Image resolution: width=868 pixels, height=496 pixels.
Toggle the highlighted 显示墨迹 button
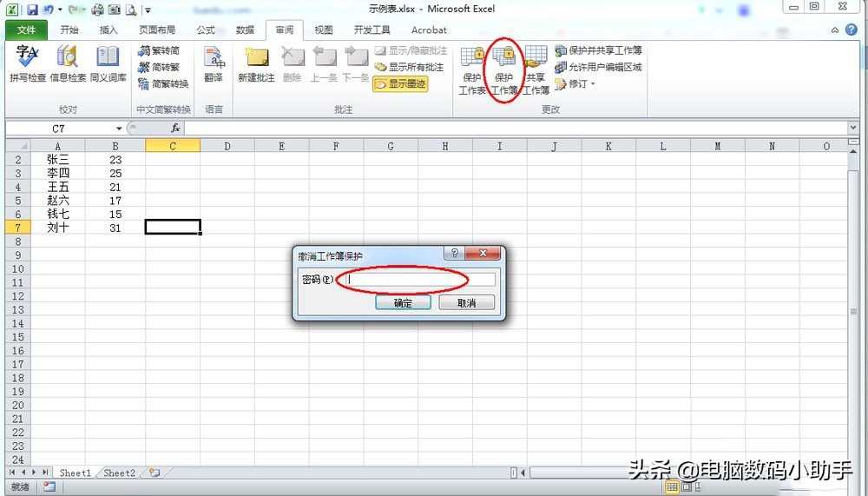coord(400,83)
